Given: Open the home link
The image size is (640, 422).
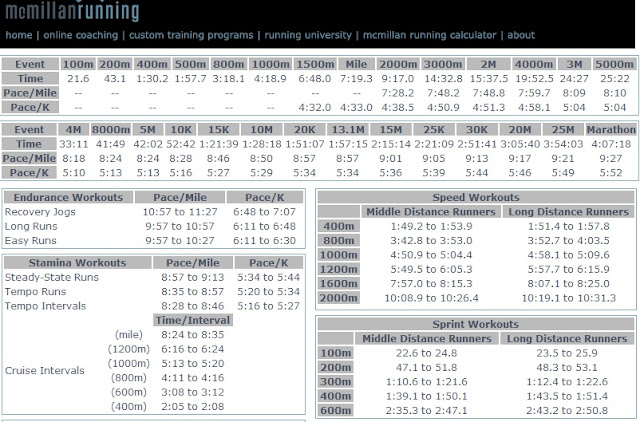Looking at the screenshot, I should click(x=19, y=35).
